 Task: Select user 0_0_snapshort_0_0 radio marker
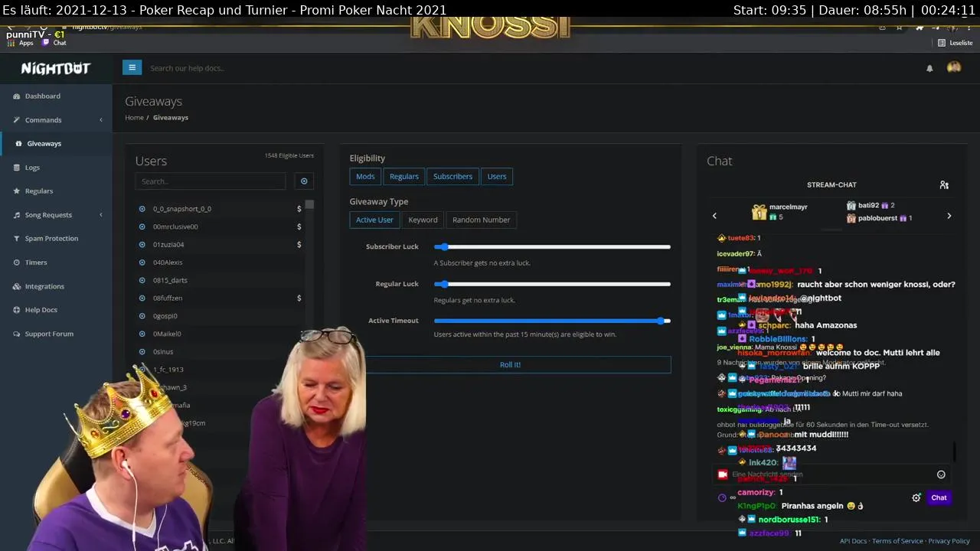[142, 209]
